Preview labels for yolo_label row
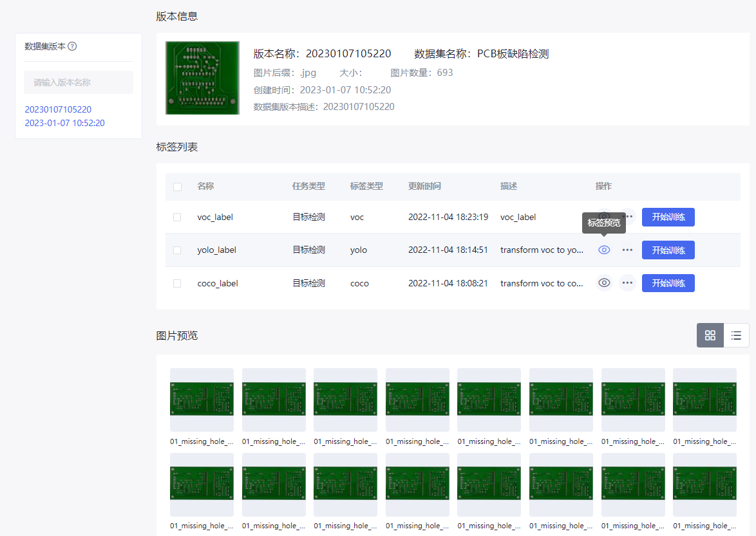Screen dimensions: 756x536 [x=604, y=250]
